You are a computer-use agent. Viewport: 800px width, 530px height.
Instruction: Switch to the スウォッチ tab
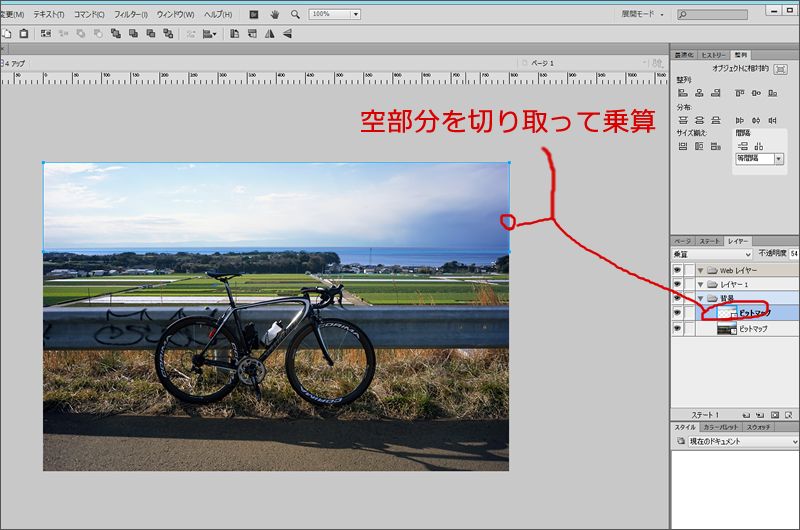[x=758, y=427]
